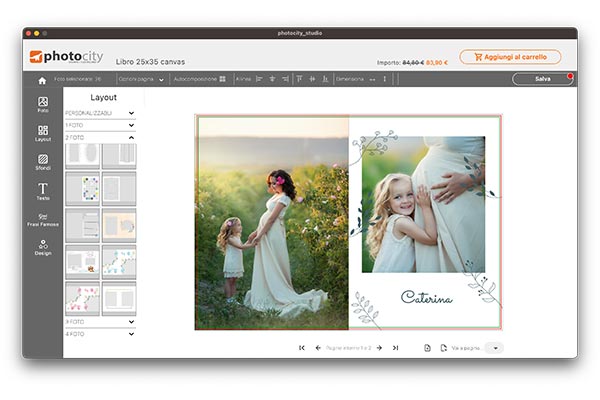This screenshot has height=400, width=600.
Task: Select first-row right layout thumbnail in 2 FOTO
Action: click(x=119, y=156)
